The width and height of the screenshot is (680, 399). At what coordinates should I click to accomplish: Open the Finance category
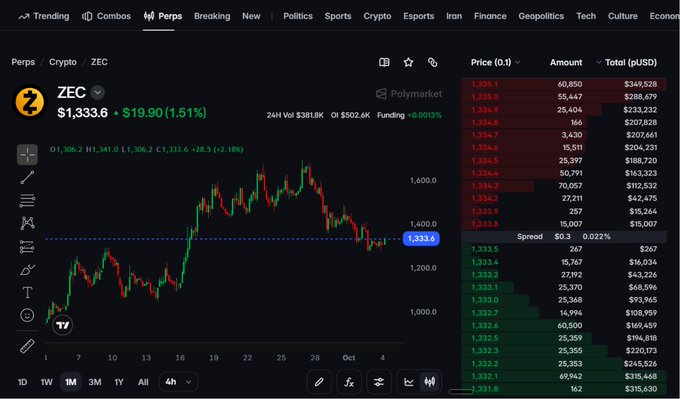coord(490,16)
